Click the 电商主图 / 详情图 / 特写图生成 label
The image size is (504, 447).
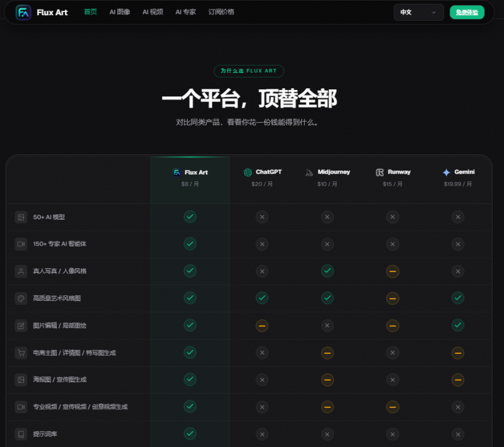click(x=74, y=353)
